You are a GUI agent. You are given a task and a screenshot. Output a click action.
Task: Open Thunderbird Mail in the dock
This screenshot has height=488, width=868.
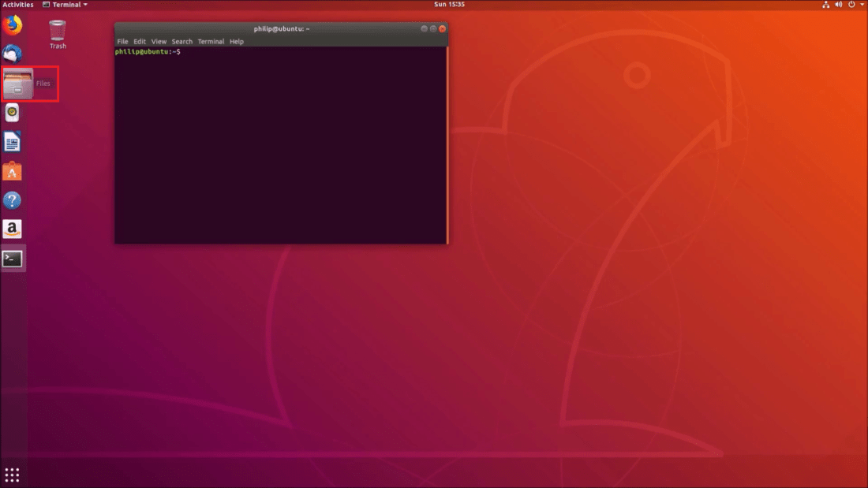(13, 54)
